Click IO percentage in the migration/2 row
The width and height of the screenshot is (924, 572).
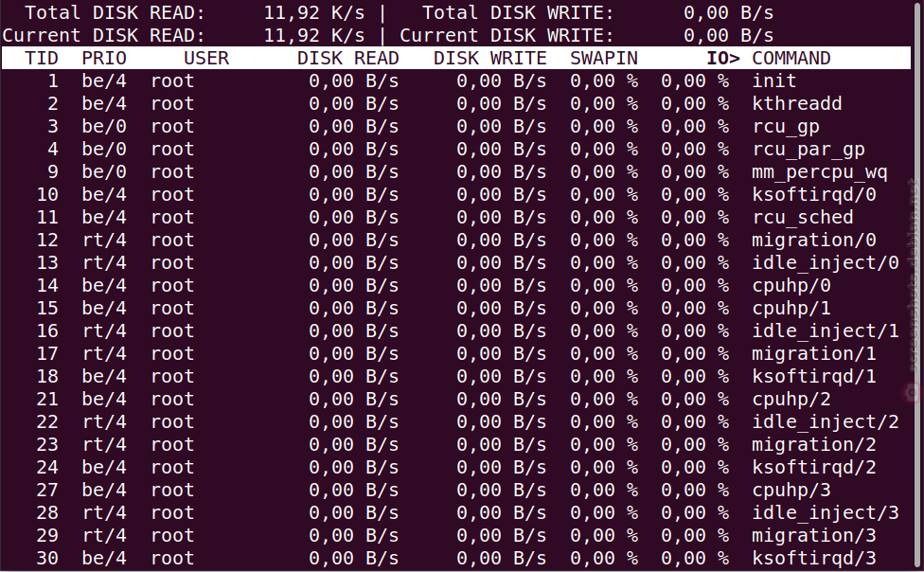coord(695,445)
